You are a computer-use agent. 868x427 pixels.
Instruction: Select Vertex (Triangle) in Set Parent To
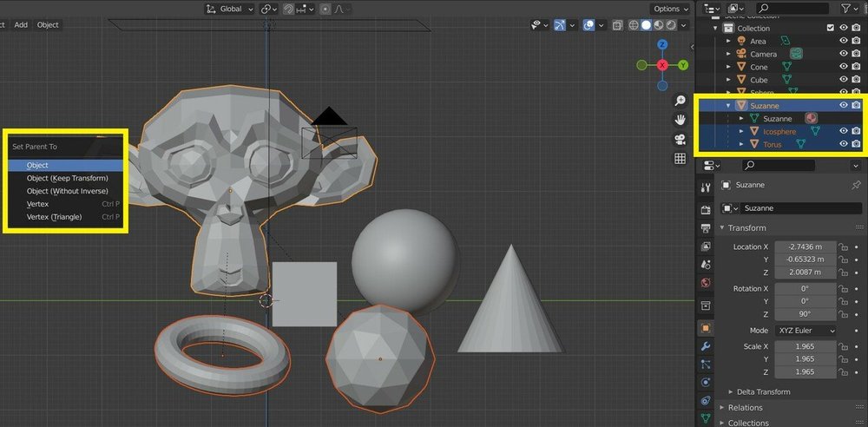point(54,217)
